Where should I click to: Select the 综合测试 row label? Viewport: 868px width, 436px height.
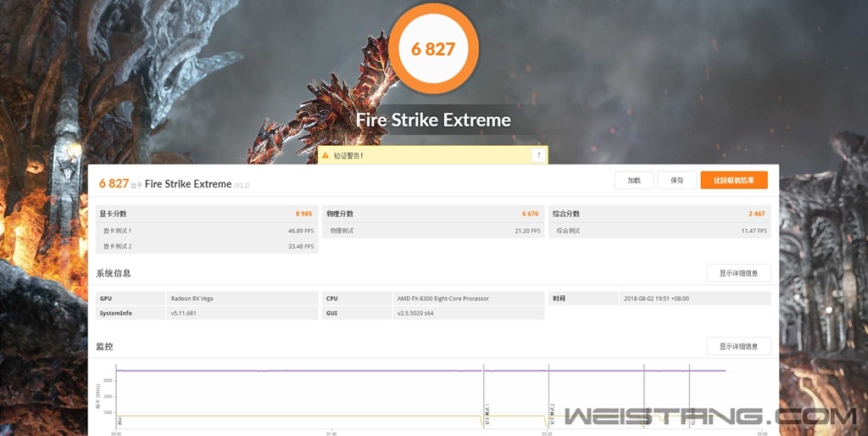[569, 231]
